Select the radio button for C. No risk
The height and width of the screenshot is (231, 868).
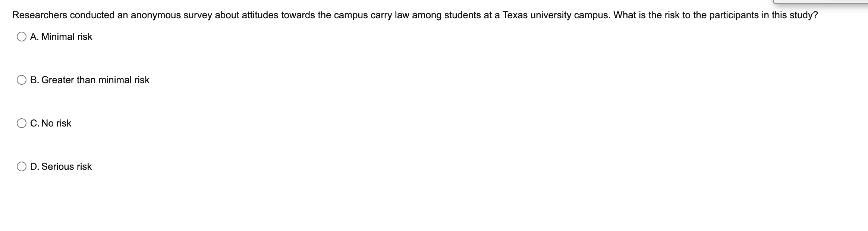click(21, 123)
